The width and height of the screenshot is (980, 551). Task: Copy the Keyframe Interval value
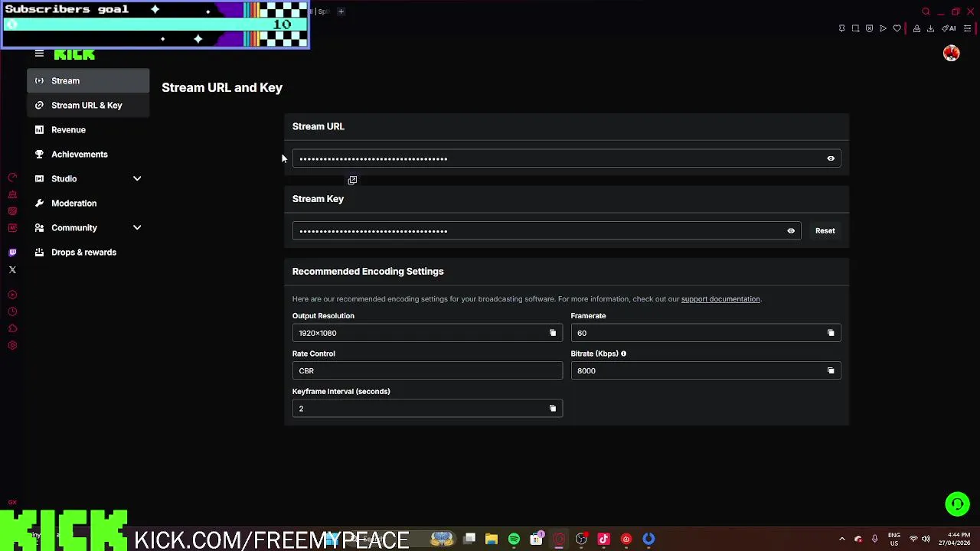tap(553, 409)
